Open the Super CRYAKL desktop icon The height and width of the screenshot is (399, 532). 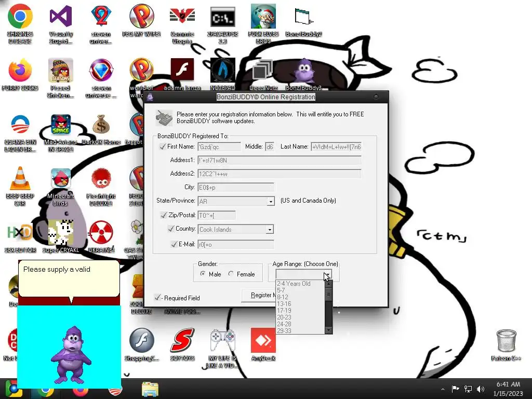[x=61, y=233]
